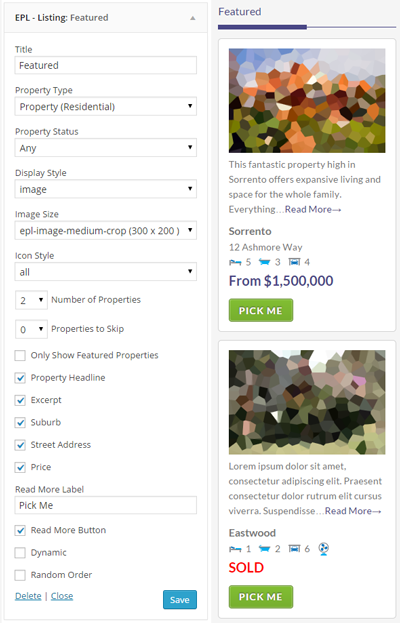Uncheck the Property Headline checkbox
Screen dimensions: 400x623
(x=20, y=377)
